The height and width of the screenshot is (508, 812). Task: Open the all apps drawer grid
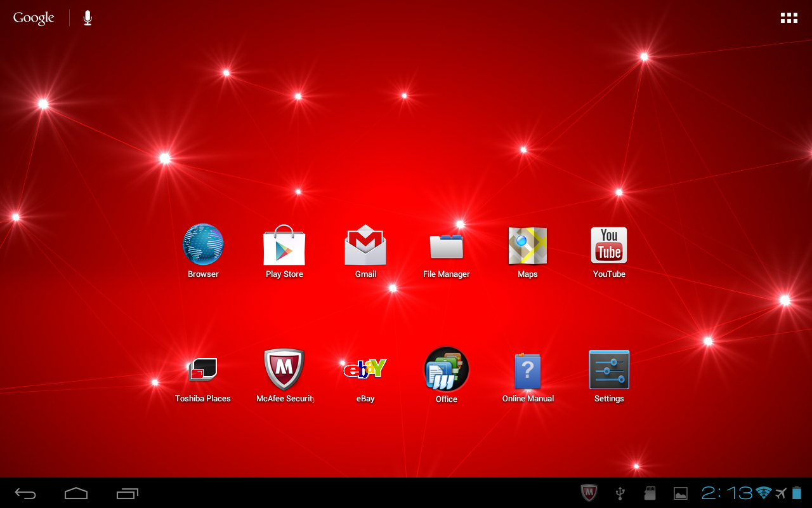(789, 18)
